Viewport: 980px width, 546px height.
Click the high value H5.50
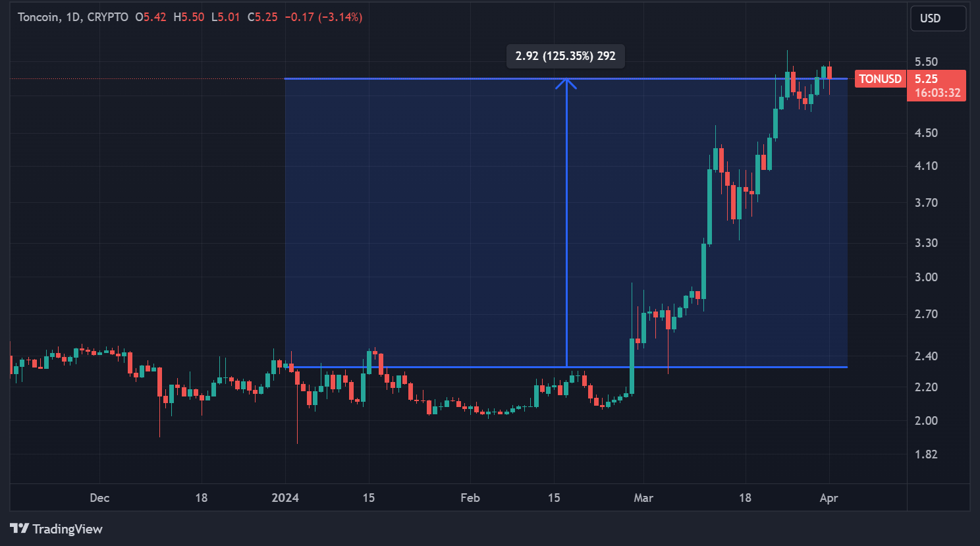189,17
